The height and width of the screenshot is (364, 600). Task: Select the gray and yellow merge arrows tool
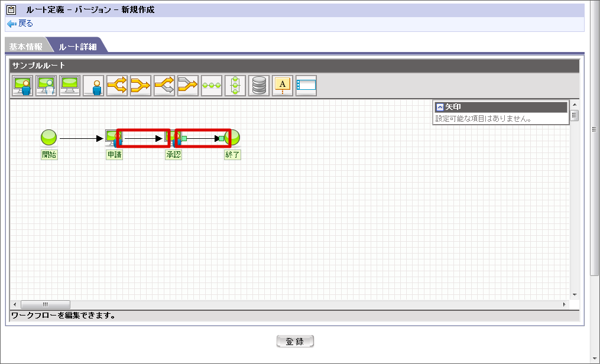coord(188,86)
